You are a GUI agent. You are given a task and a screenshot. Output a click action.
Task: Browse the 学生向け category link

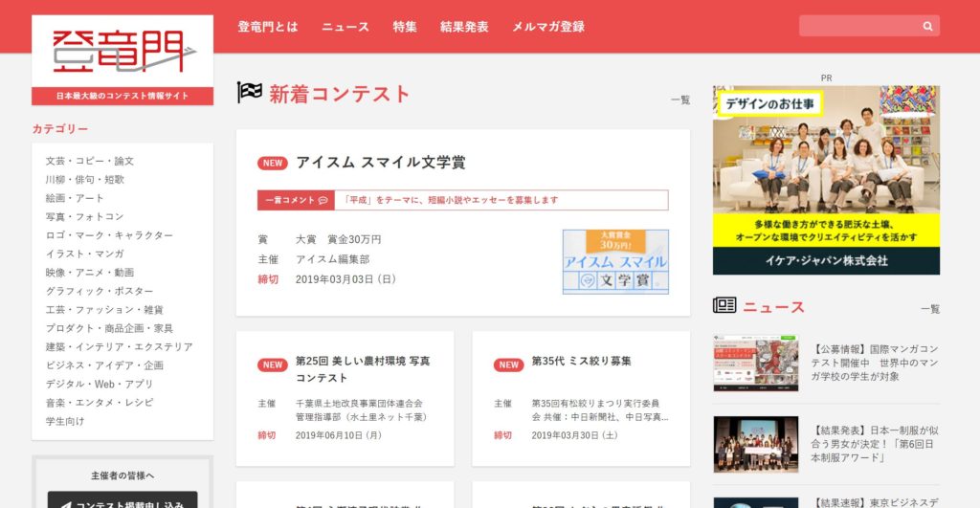[x=65, y=421]
